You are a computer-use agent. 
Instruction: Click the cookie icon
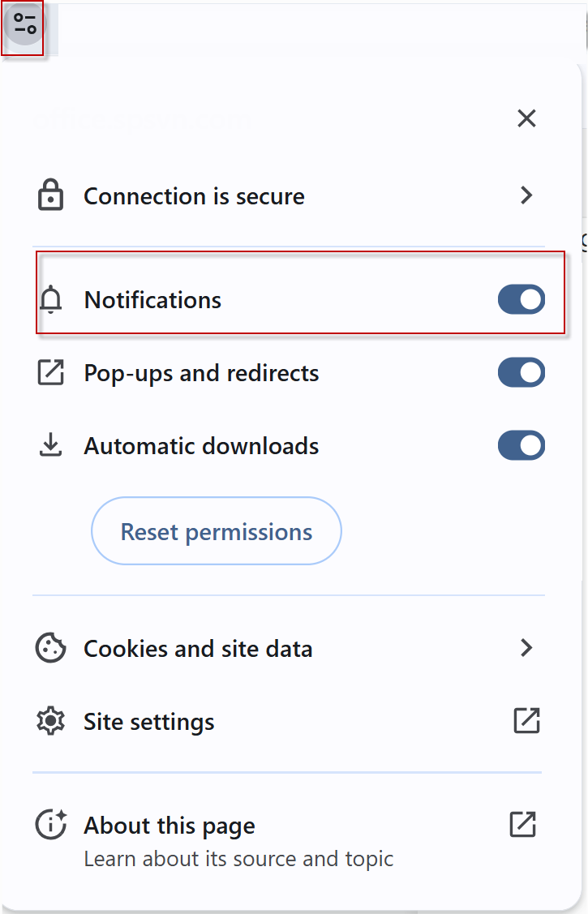[50, 648]
